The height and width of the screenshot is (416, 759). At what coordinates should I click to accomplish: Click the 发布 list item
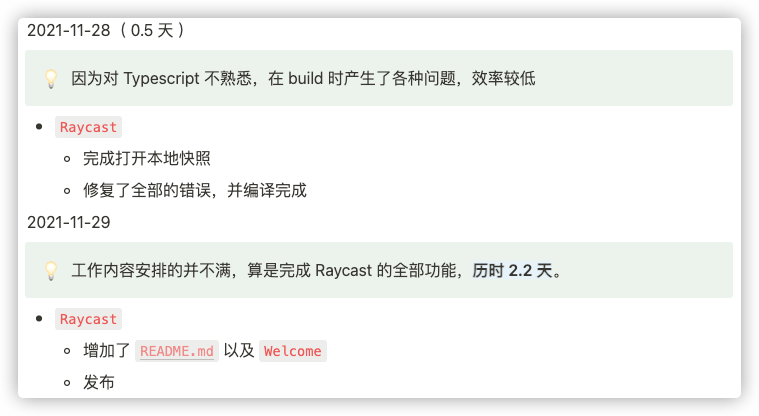click(x=99, y=382)
